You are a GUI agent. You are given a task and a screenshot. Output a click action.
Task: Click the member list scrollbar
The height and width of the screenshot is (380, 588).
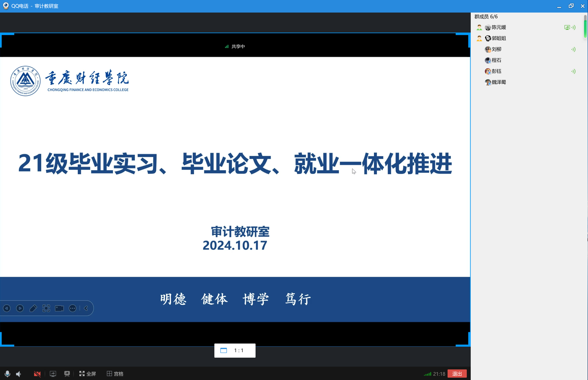pyautogui.click(x=585, y=26)
